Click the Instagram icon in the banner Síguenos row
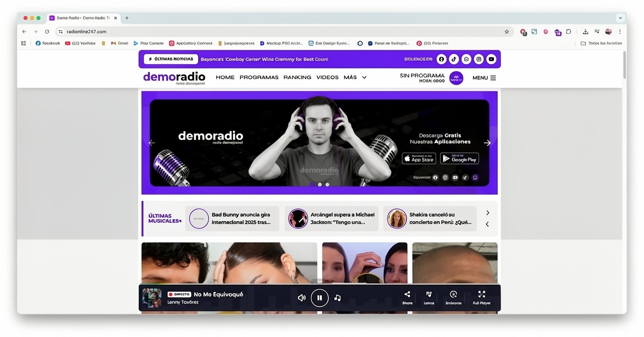The image size is (644, 337). pos(445,178)
